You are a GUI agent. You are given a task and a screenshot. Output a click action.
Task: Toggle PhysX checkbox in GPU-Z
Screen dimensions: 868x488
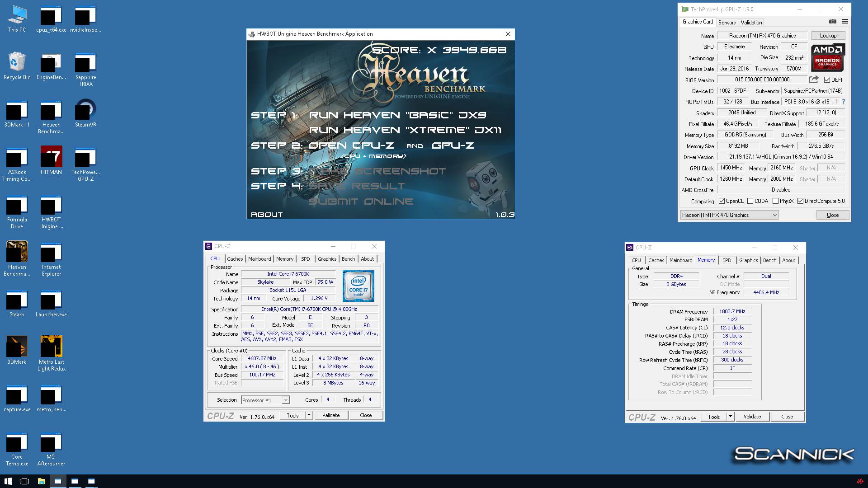point(775,201)
